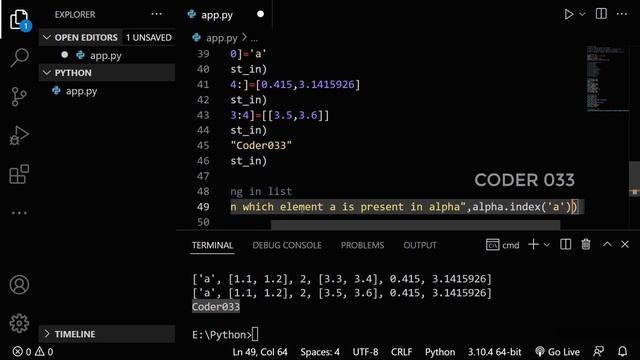Select interpreter 3.10.4 64-bit

click(x=494, y=352)
